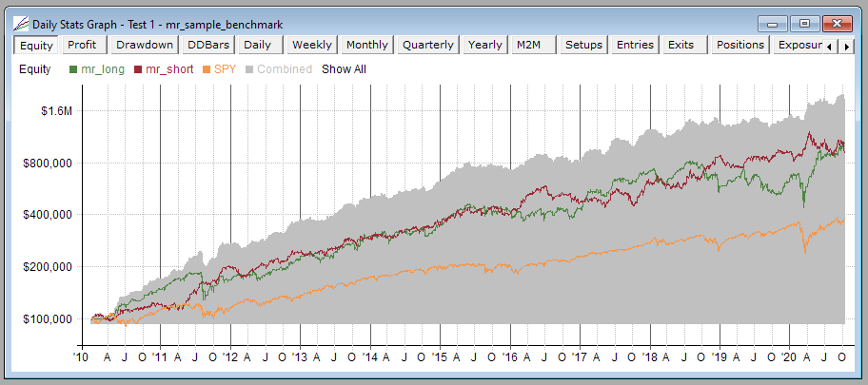Maximize the Daily Stats Graph window
Screen dimensions: 868x385
[804, 23]
